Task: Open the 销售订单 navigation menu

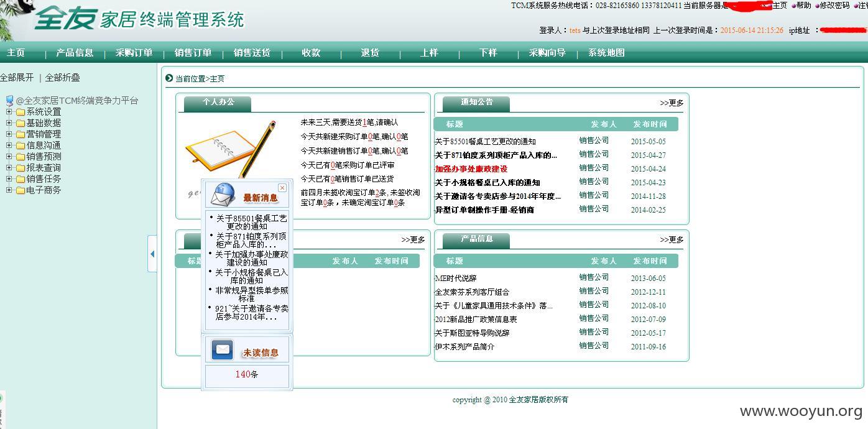Action: (193, 53)
